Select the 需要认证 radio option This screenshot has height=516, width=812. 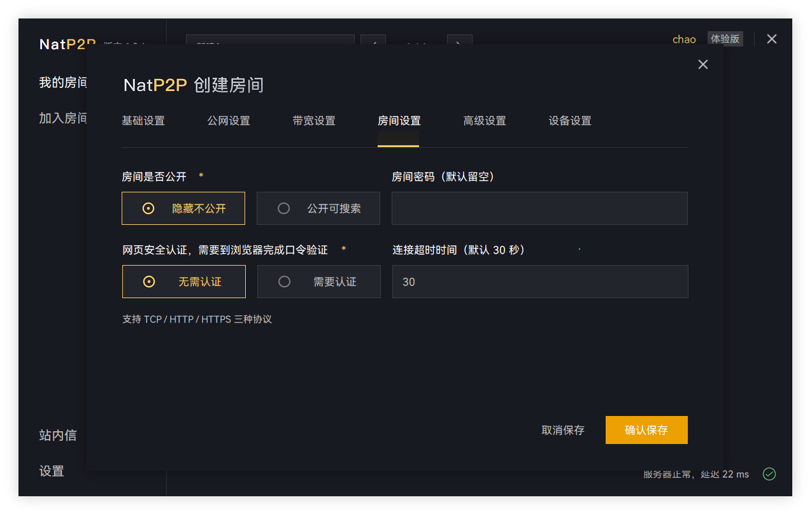[319, 282]
